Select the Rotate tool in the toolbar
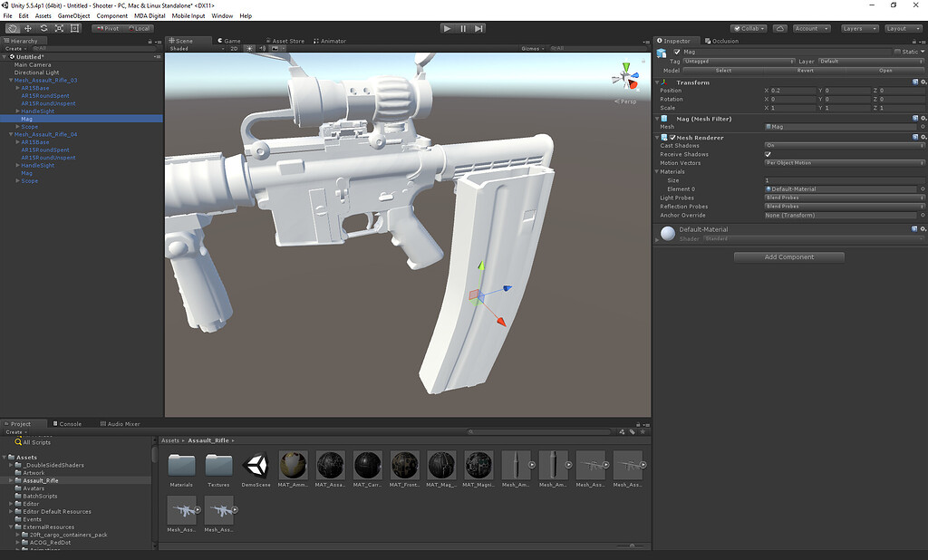The height and width of the screenshot is (560, 928). click(x=43, y=28)
